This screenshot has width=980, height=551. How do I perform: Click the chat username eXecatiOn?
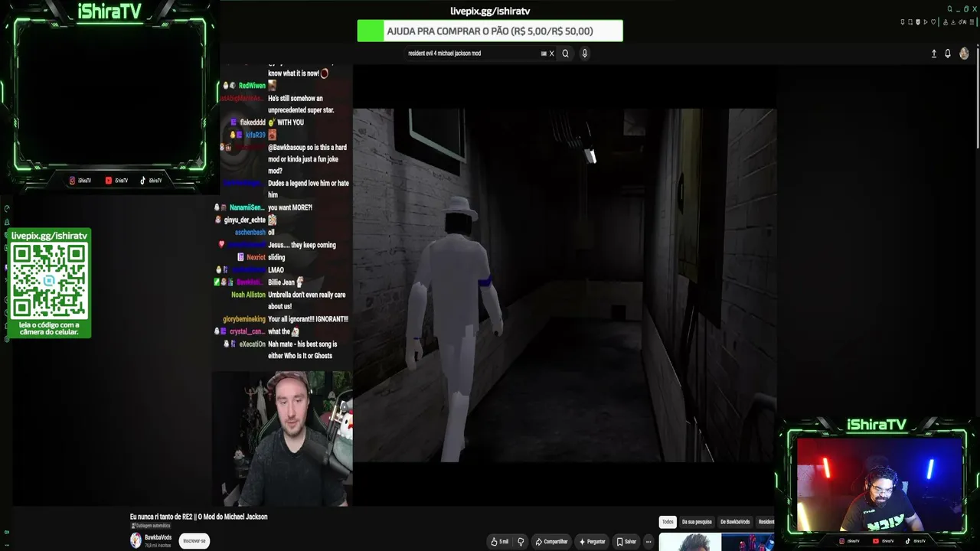[x=252, y=344]
